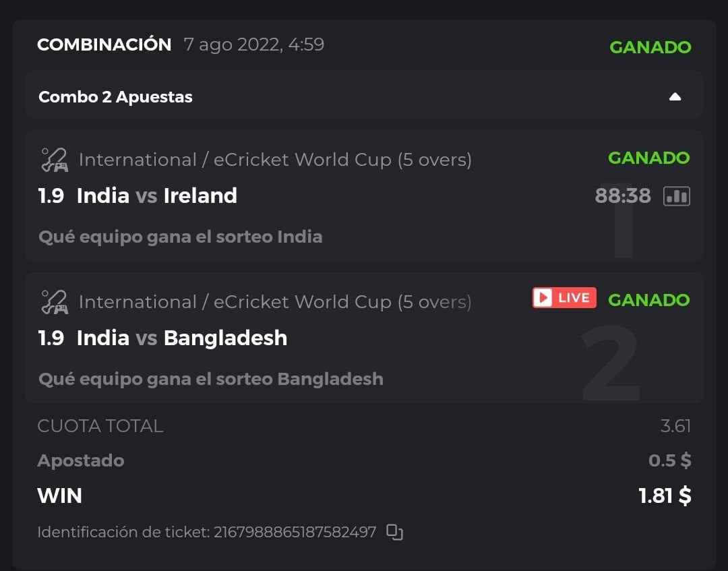Copy the ticket identification number
The image size is (728, 571).
point(394,532)
